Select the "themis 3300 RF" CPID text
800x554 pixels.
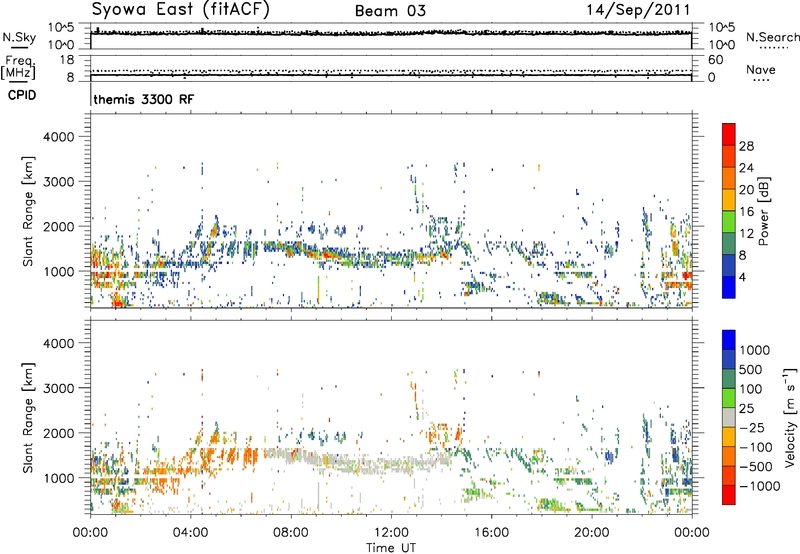click(144, 99)
